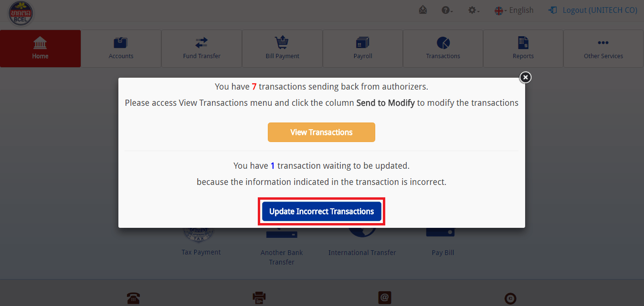The width and height of the screenshot is (644, 306).
Task: Open the Accounts wallet icon
Action: [121, 43]
